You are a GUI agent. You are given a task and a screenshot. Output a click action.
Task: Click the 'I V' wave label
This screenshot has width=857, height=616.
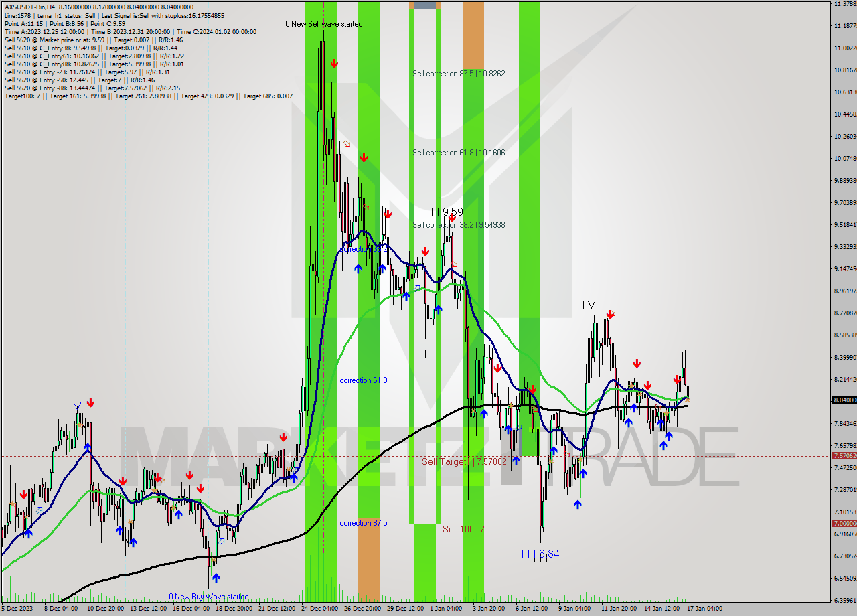point(588,305)
